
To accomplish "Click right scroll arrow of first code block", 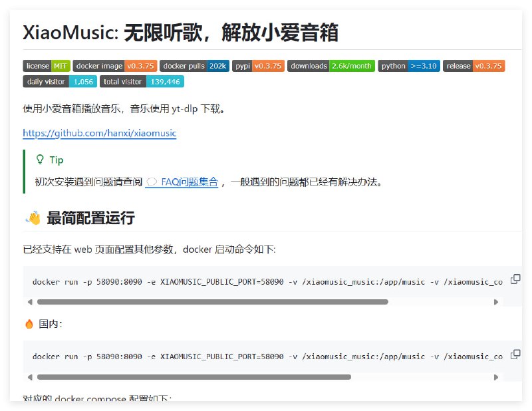I will [x=496, y=302].
